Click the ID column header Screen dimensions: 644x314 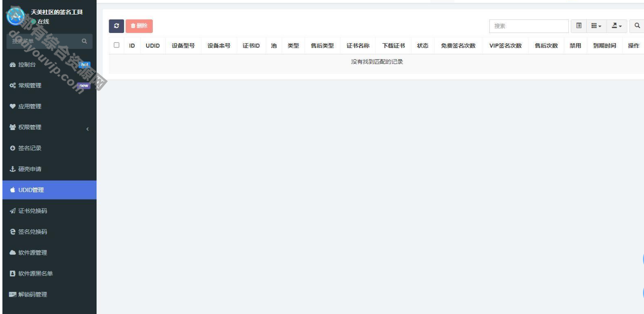click(x=132, y=46)
